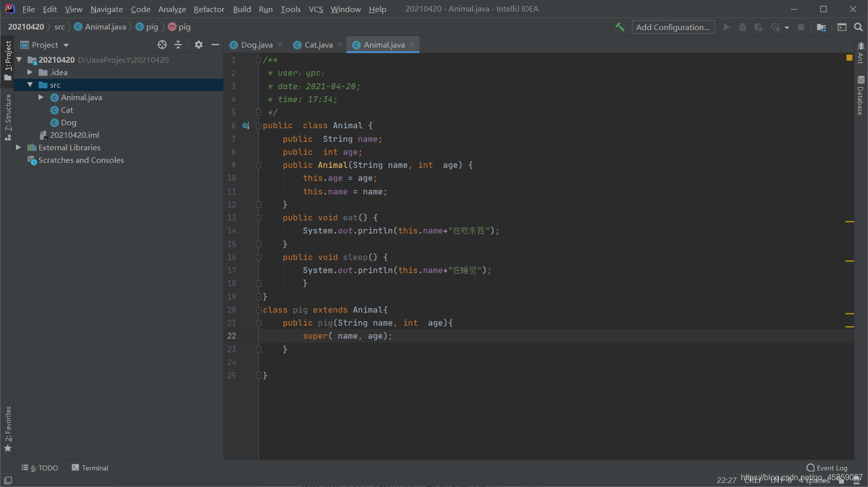
Task: Hide the Project panel with minus icon
Action: (x=215, y=45)
